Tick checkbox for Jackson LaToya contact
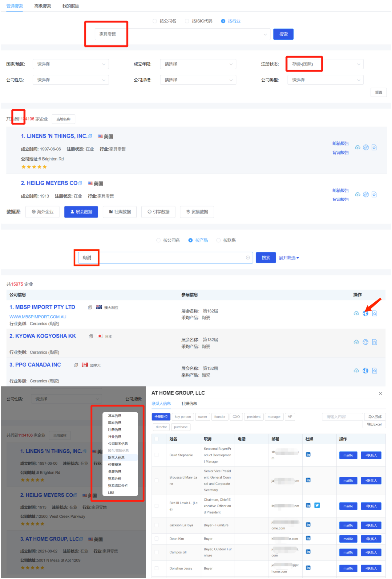This screenshot has width=392, height=579. pos(156,525)
